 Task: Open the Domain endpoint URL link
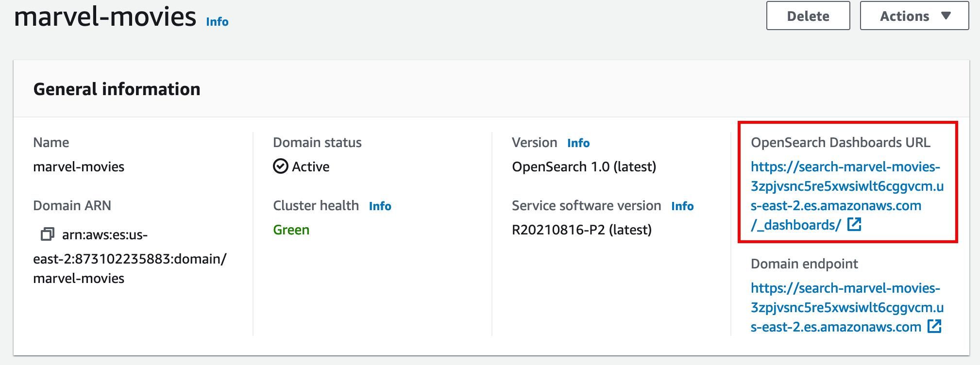click(x=845, y=307)
